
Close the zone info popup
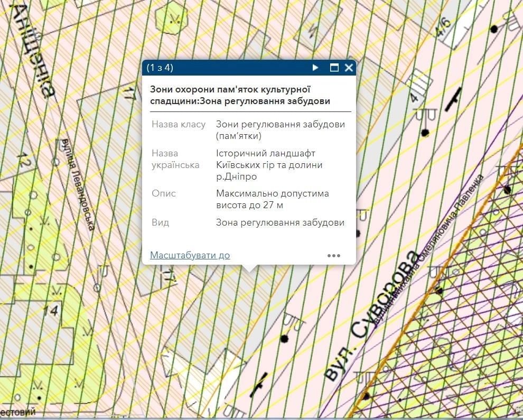[349, 68]
